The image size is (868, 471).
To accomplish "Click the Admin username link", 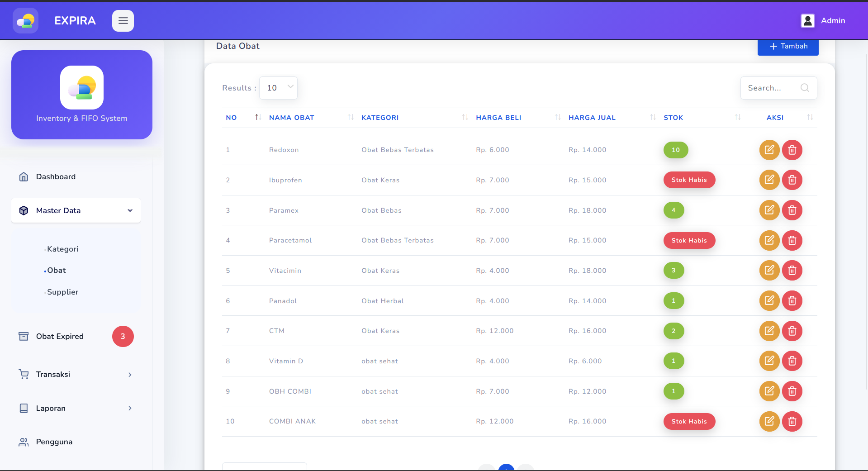I will click(833, 20).
